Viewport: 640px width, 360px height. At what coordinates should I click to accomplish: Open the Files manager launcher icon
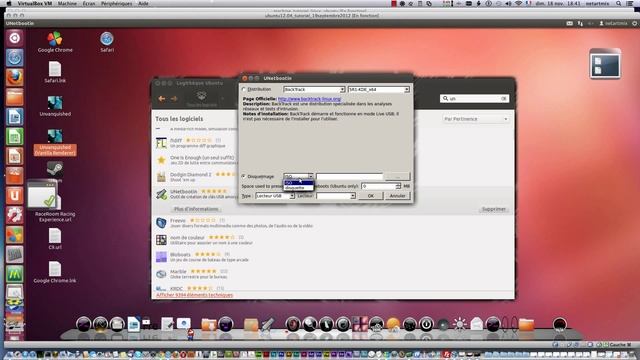[x=14, y=97]
